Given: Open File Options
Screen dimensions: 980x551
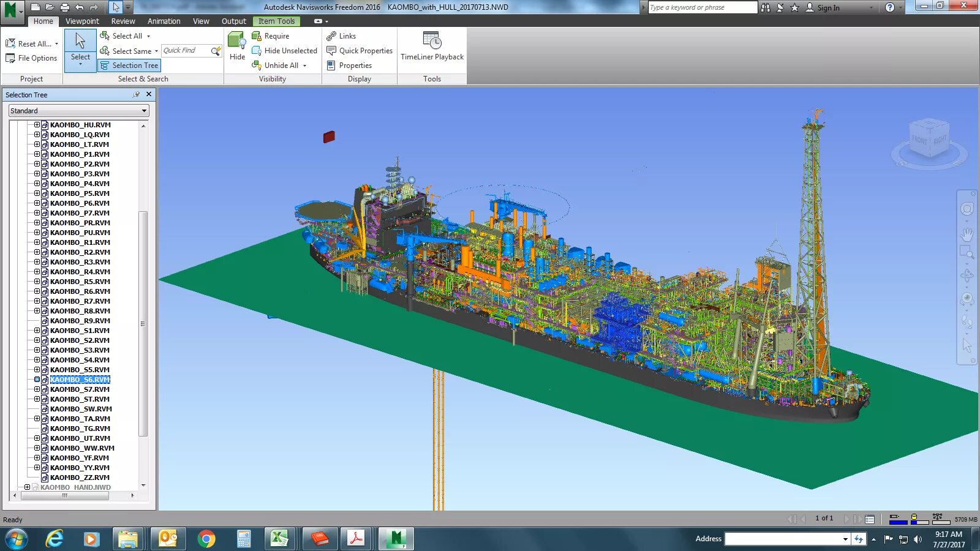Looking at the screenshot, I should tap(31, 58).
